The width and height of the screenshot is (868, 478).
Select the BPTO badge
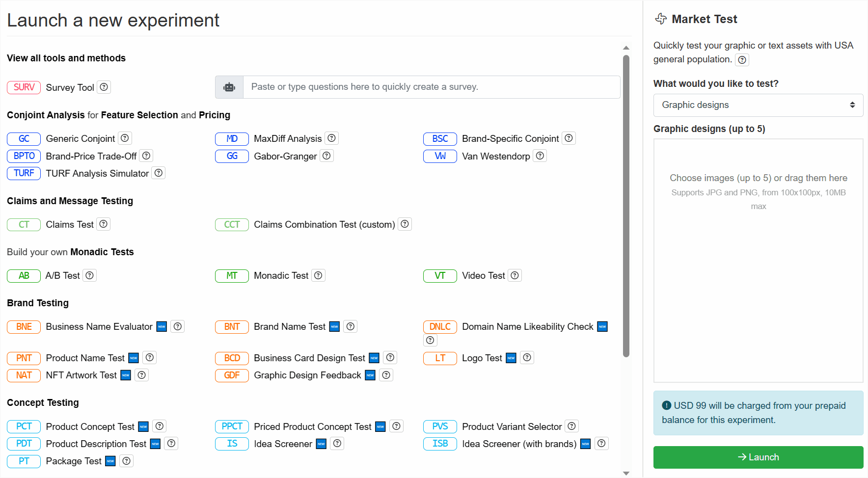[24, 156]
